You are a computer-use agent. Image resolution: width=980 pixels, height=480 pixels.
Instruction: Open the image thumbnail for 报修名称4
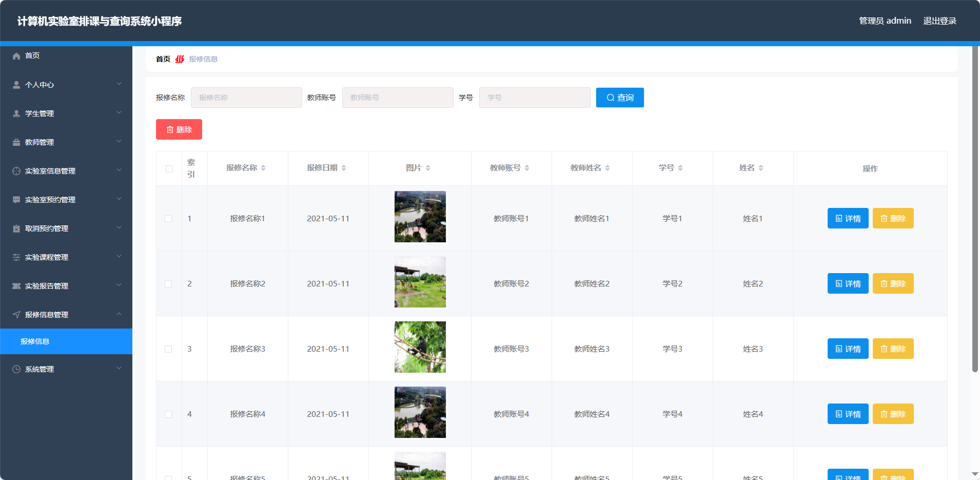(420, 412)
